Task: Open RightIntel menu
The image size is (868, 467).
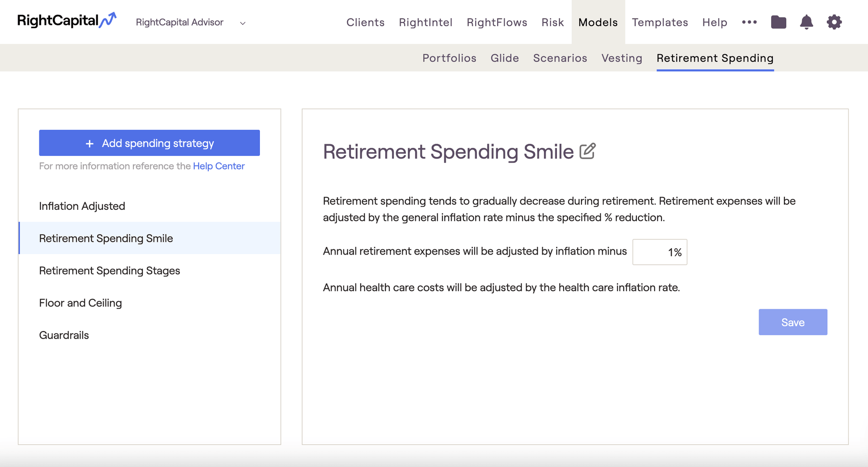Action: click(425, 22)
